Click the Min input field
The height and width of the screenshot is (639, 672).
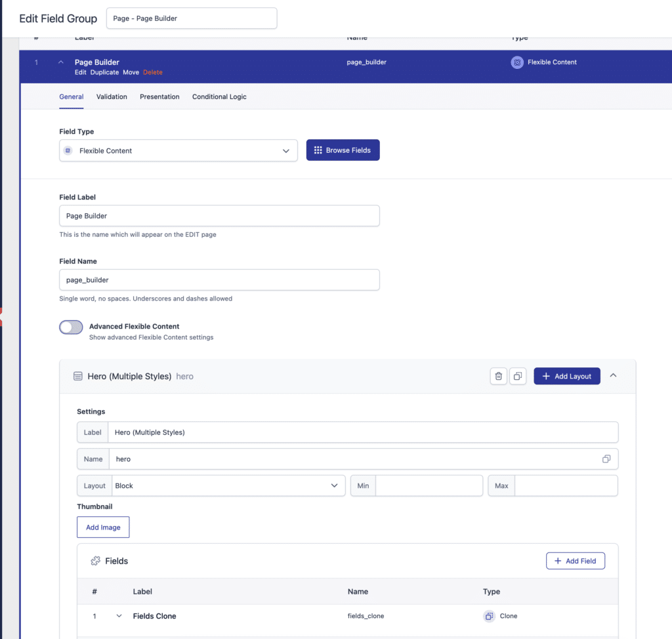429,485
